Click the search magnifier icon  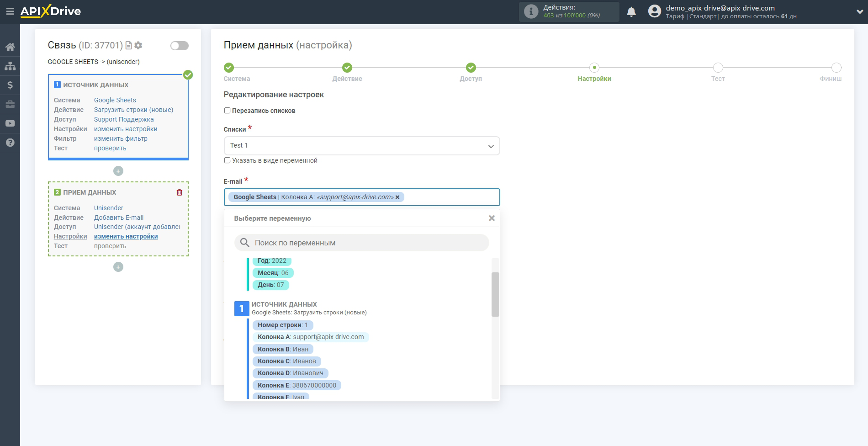245,243
